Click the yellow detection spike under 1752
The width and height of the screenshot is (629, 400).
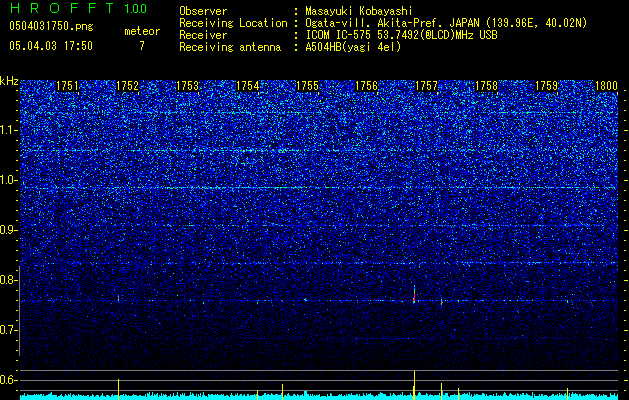point(118,388)
